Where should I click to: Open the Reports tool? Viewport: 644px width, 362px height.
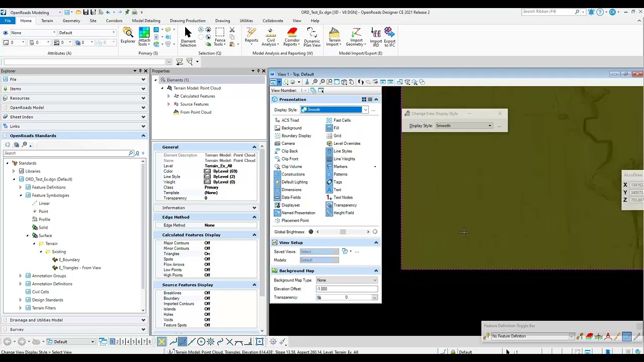251,36
